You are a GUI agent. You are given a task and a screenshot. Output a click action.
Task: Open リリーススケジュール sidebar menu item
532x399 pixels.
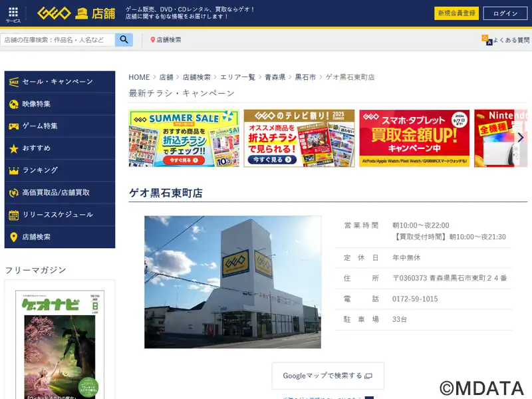pyautogui.click(x=60, y=215)
